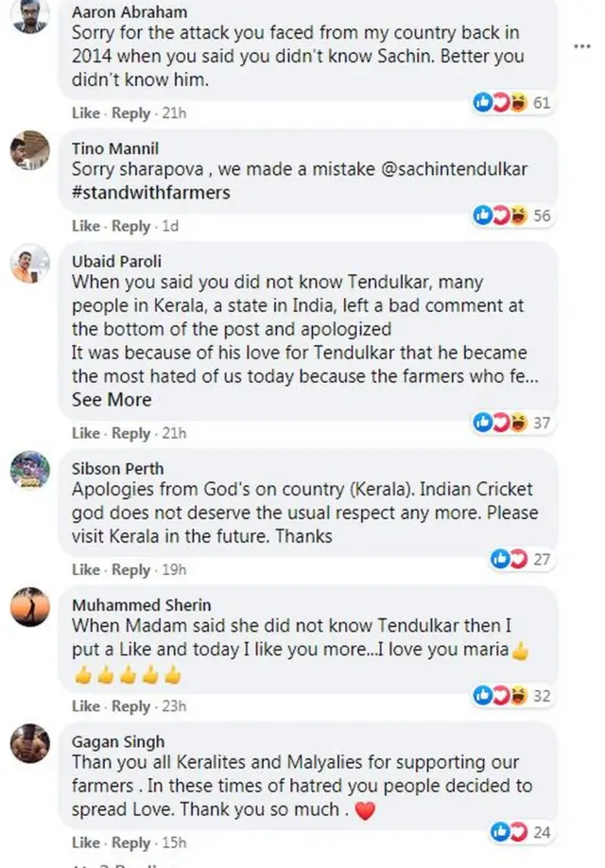Click the three-dots menu on Aaron's comment

pos(583,46)
